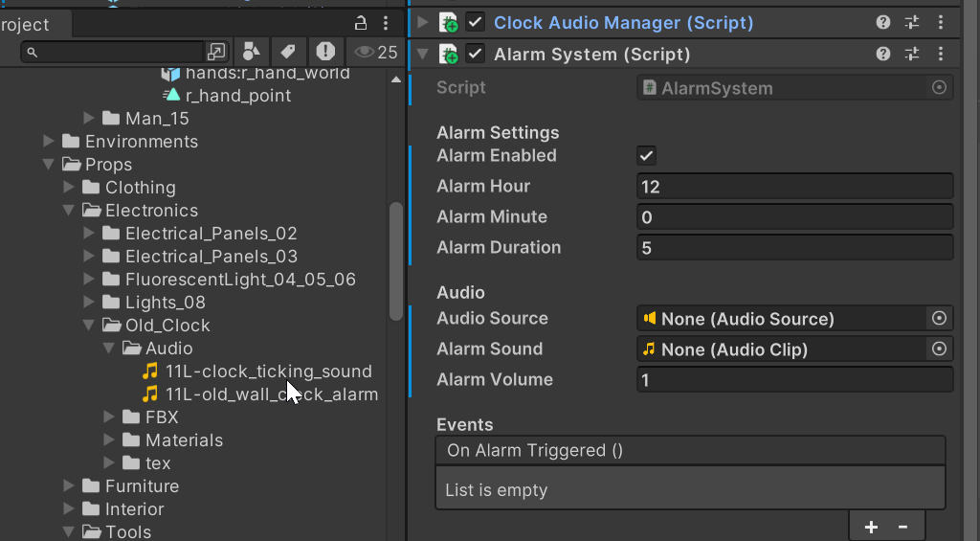Open the Project panel kebab menu

(386, 24)
